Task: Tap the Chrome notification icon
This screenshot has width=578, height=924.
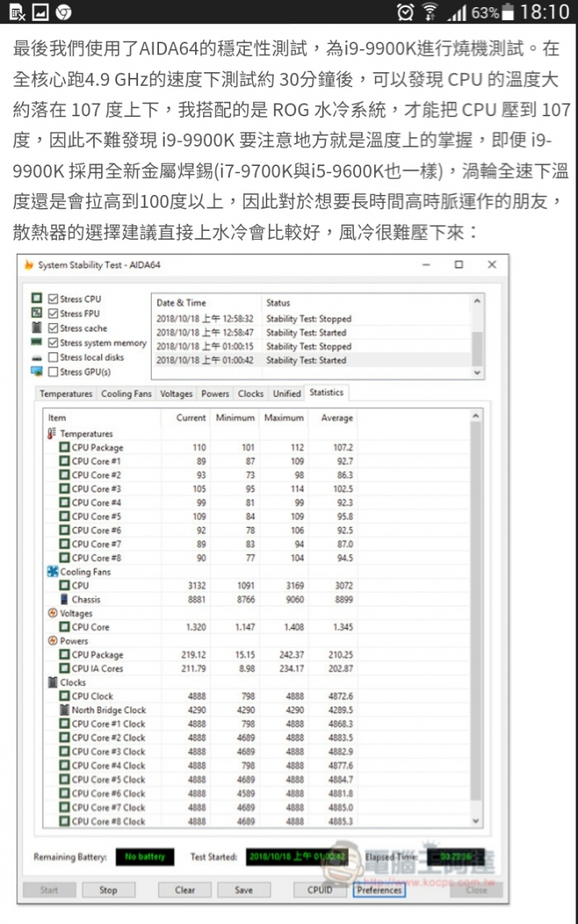Action: click(63, 12)
